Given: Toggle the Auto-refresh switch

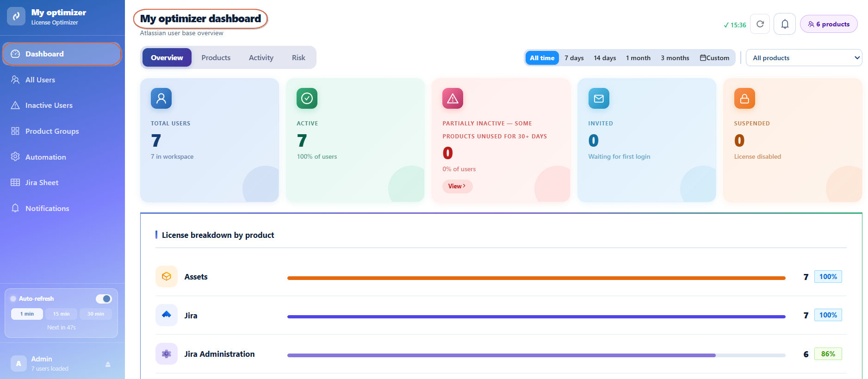Looking at the screenshot, I should tap(104, 298).
